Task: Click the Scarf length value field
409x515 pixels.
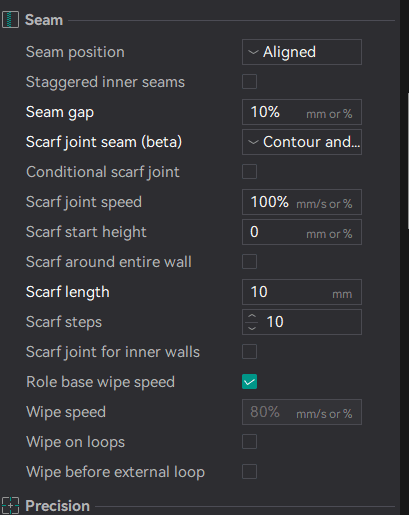Action: tap(302, 292)
